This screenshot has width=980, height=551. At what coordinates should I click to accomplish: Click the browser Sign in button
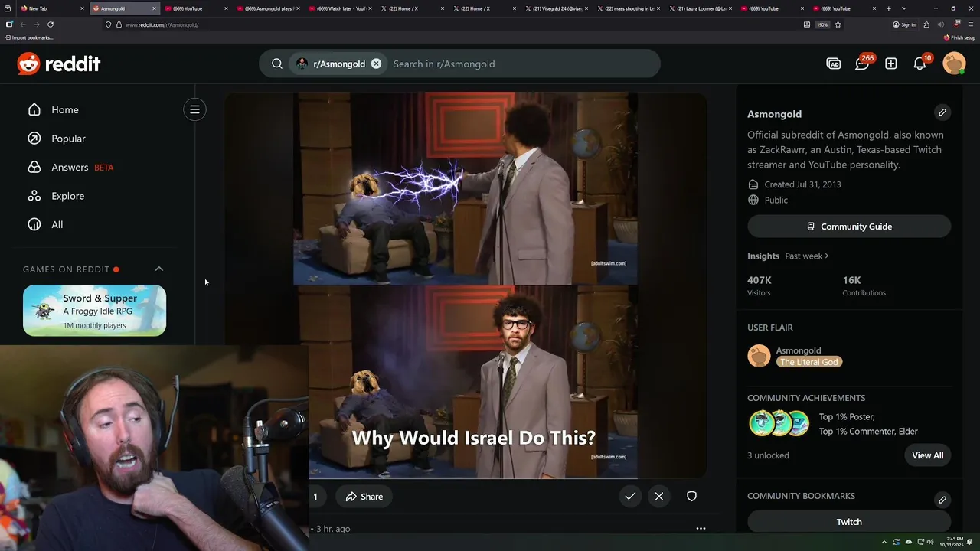(904, 24)
